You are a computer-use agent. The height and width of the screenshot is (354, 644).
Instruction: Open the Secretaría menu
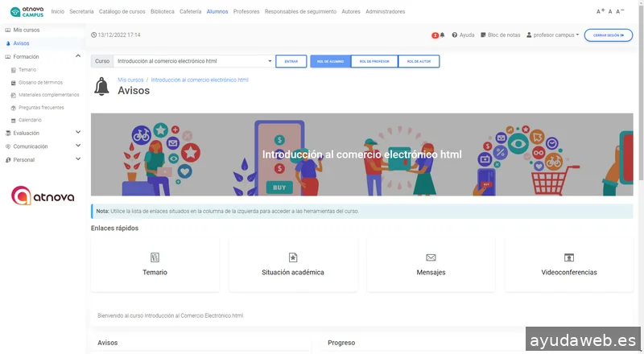(81, 11)
